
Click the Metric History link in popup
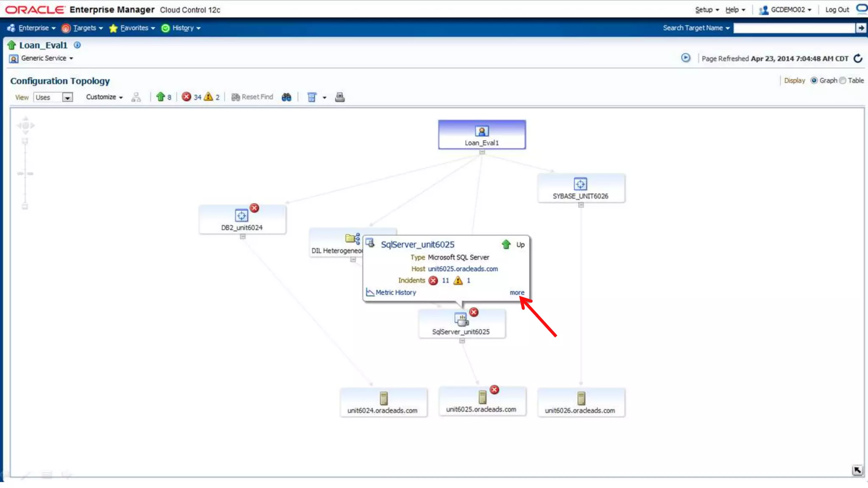tap(396, 293)
